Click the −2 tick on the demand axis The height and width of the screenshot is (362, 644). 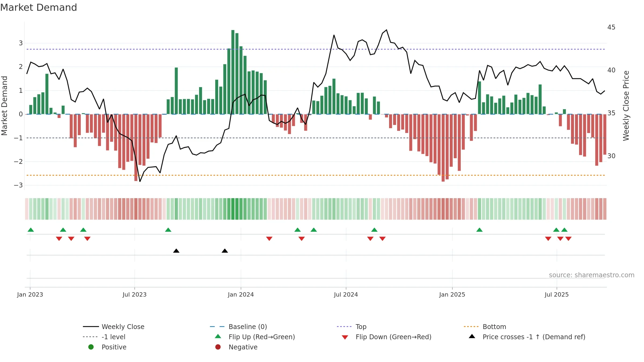(19, 161)
